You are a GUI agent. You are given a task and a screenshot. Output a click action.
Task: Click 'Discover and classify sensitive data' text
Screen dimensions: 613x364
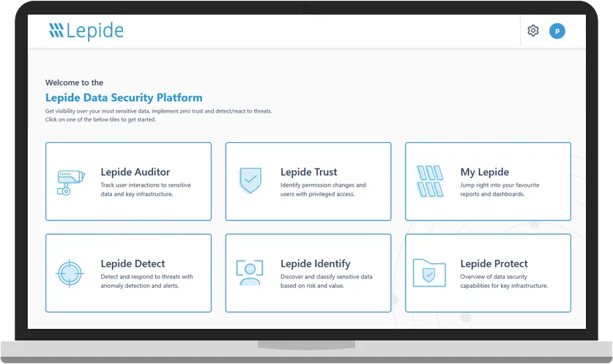point(327,276)
